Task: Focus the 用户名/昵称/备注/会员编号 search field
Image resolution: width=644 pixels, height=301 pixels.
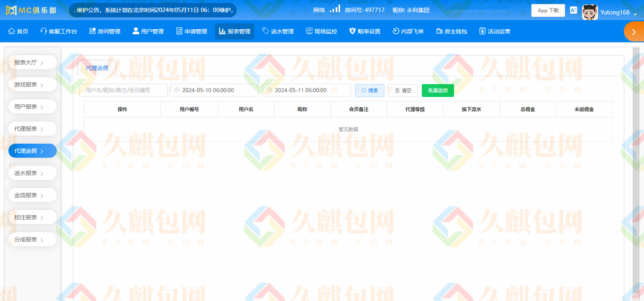Action: click(x=124, y=90)
